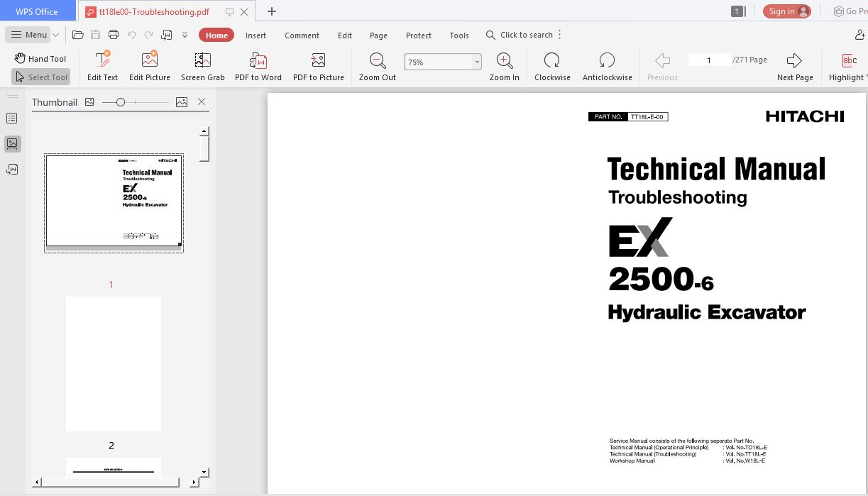Click the presentation mode icon on document tab
This screenshot has width=868, height=496.
[x=229, y=12]
